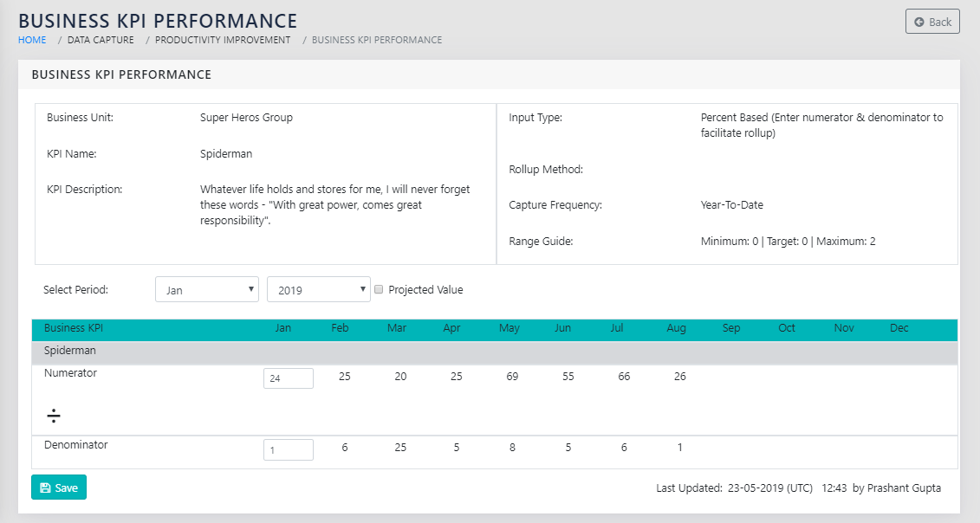The width and height of the screenshot is (980, 523).
Task: Enable the Projected Value checkbox
Action: [379, 290]
